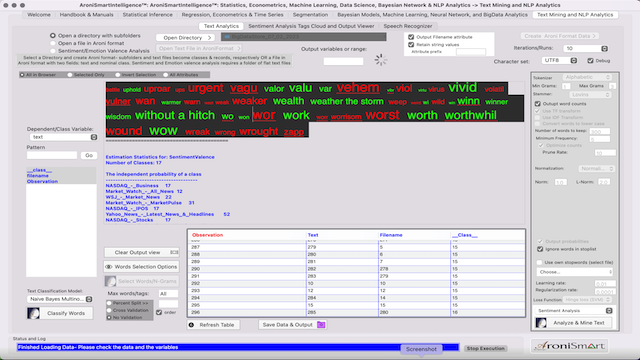Select Sentiment/Emotion Valence Analysis radio option
This screenshot has height=360, width=640.
pos(53,51)
